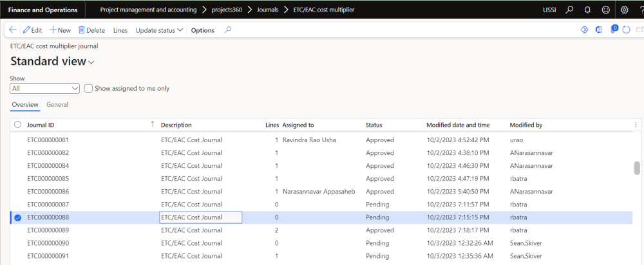The width and height of the screenshot is (644, 265).
Task: Click the back arrow in the action bar
Action: pos(13,30)
